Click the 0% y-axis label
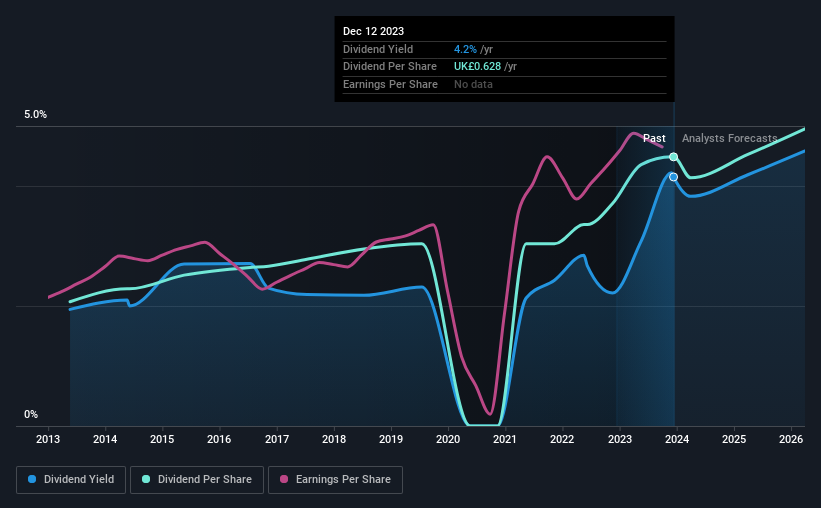Viewport: 821px width, 508px height. [31, 414]
